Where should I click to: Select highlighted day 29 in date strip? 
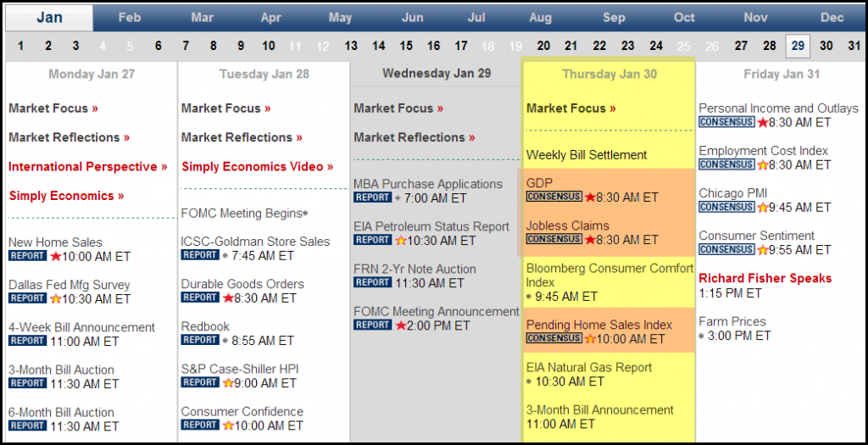798,46
